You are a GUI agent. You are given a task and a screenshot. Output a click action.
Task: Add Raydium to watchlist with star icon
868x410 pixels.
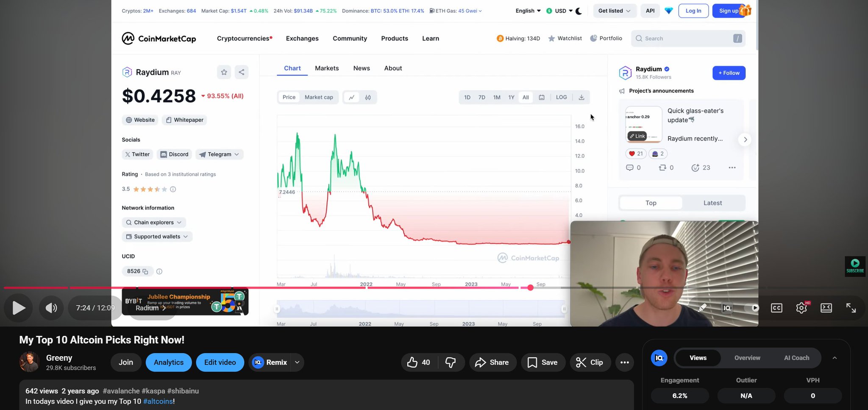coord(224,72)
